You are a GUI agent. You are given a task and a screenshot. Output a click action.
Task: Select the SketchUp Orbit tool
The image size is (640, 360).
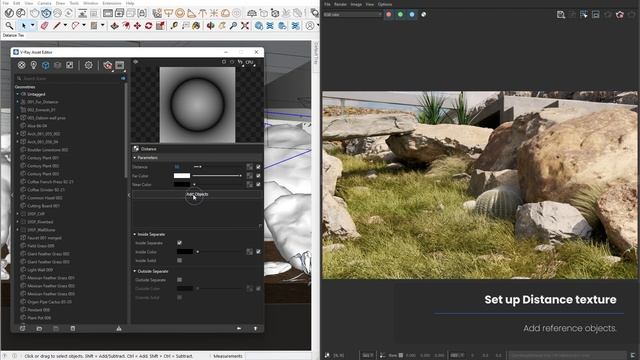211,26
